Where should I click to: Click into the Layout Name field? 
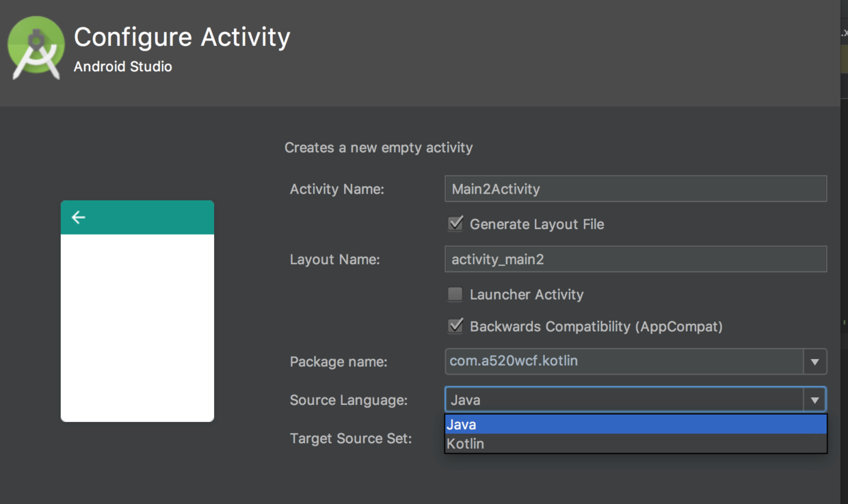tap(635, 260)
